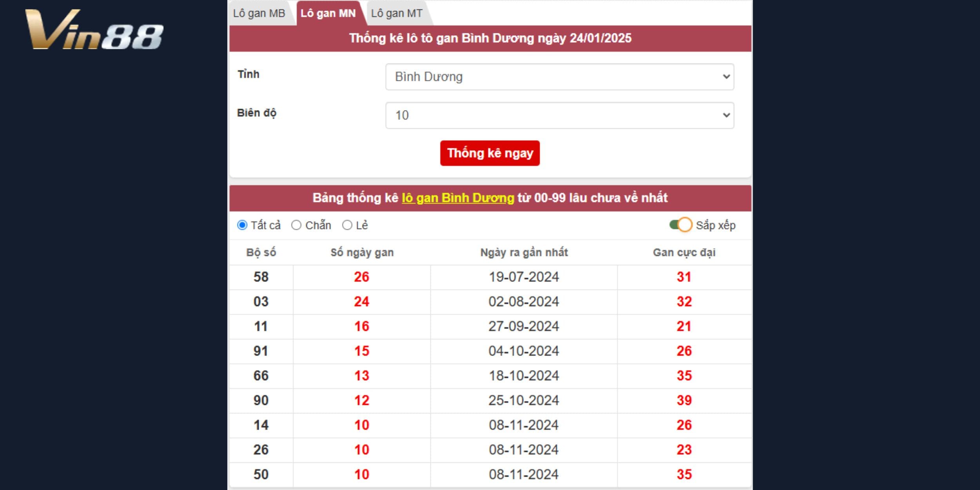The height and width of the screenshot is (490, 980).
Task: Click max gan value 39 for number 90
Action: point(684,401)
